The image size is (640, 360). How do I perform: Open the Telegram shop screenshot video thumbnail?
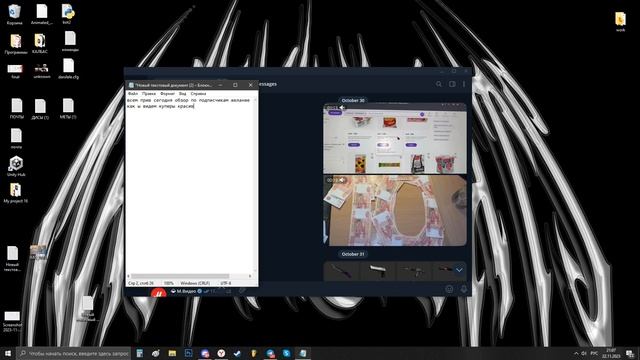pos(395,138)
